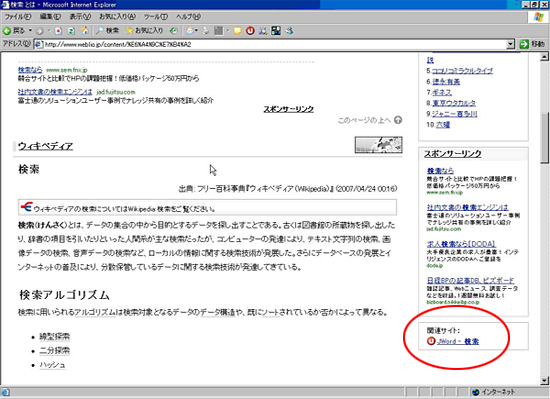Click the JWord icon in the 関連サイト box
This screenshot has width=550, height=399.
[x=431, y=341]
